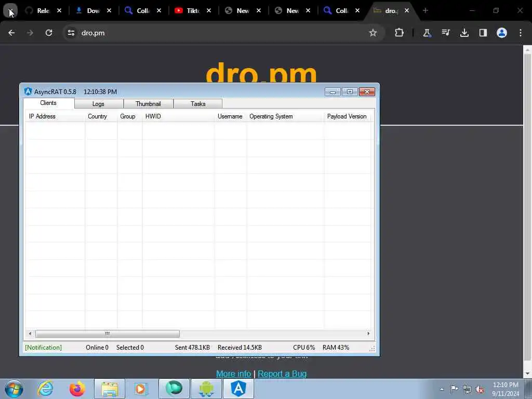Go back with the browser back arrow
Screen dimensions: 532x399
[x=11, y=33]
